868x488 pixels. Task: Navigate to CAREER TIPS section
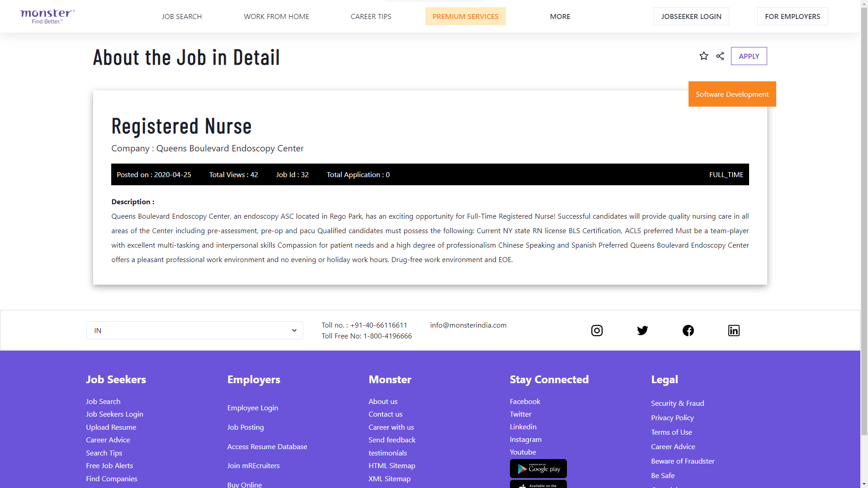tap(371, 16)
